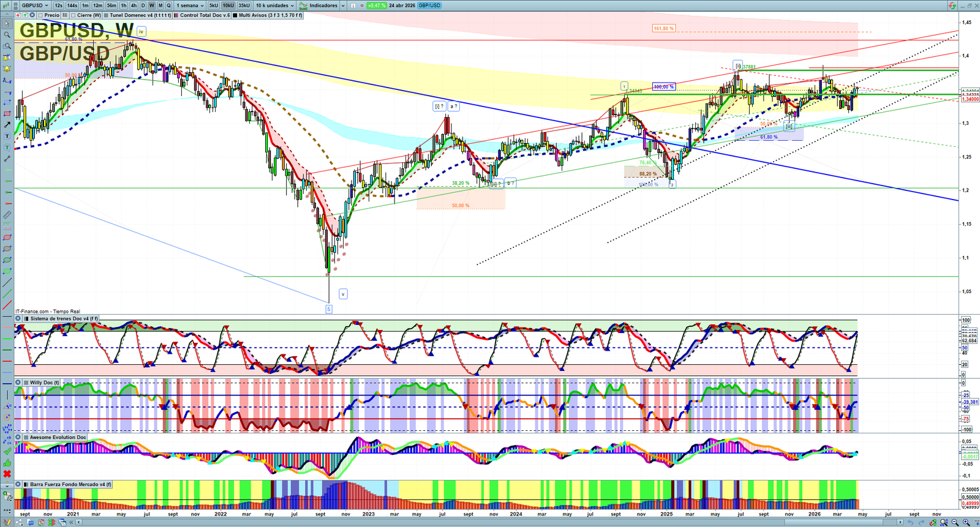Switch to the 4h timeframe
The image size is (980, 527).
pyautogui.click(x=134, y=6)
